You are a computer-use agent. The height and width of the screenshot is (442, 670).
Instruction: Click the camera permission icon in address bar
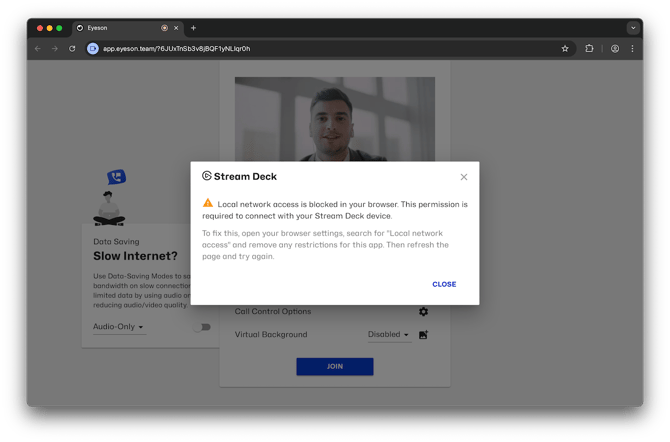click(92, 49)
